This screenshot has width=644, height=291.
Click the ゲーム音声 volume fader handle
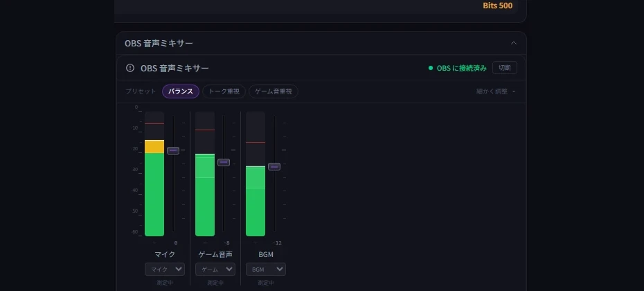click(224, 162)
